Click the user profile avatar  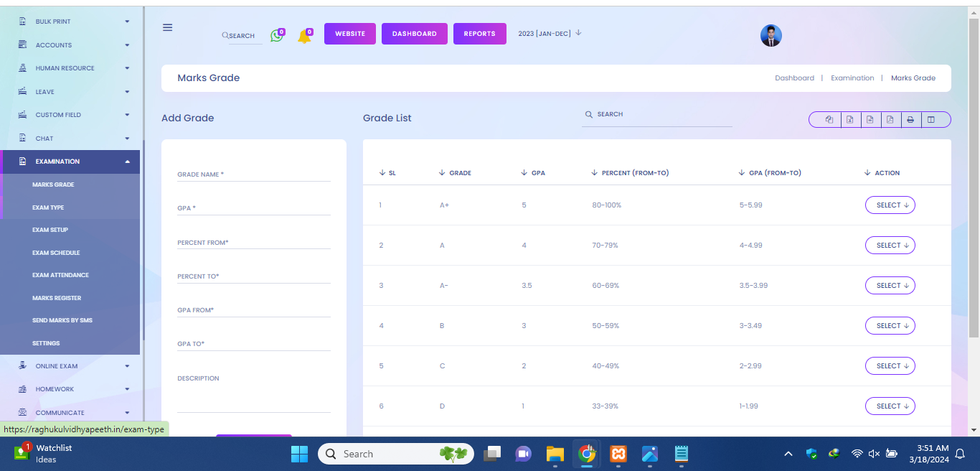click(771, 36)
